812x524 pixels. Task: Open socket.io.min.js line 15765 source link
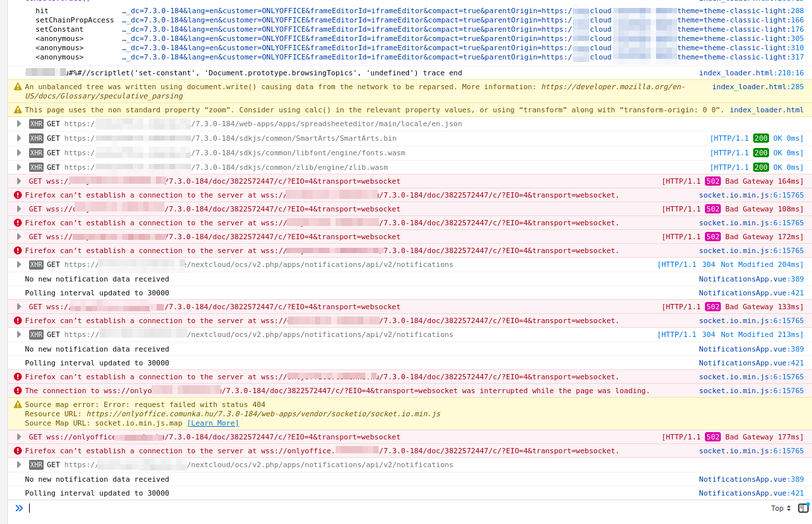click(x=752, y=195)
